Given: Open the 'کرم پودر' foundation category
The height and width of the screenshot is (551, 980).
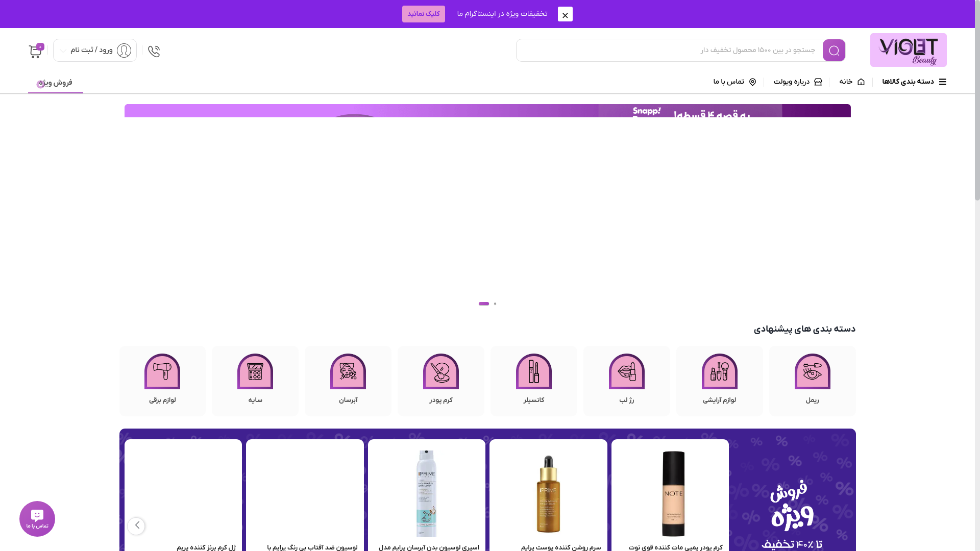Looking at the screenshot, I should [441, 381].
